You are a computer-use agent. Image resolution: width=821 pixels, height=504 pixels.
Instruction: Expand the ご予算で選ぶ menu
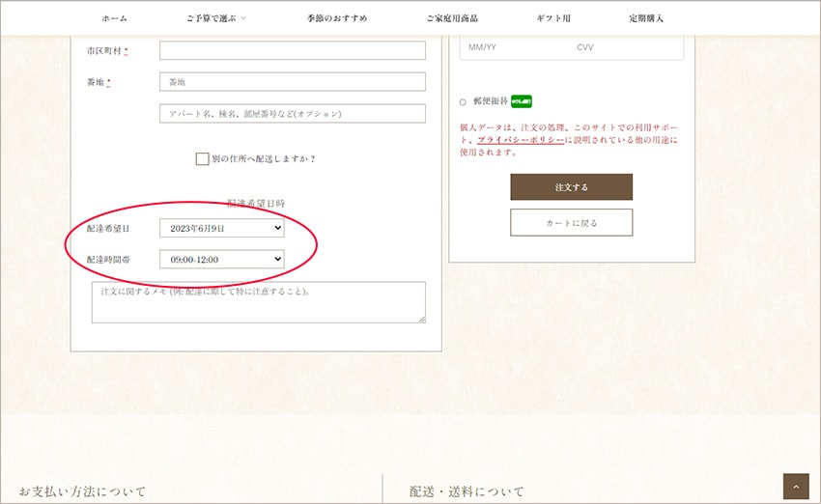216,18
